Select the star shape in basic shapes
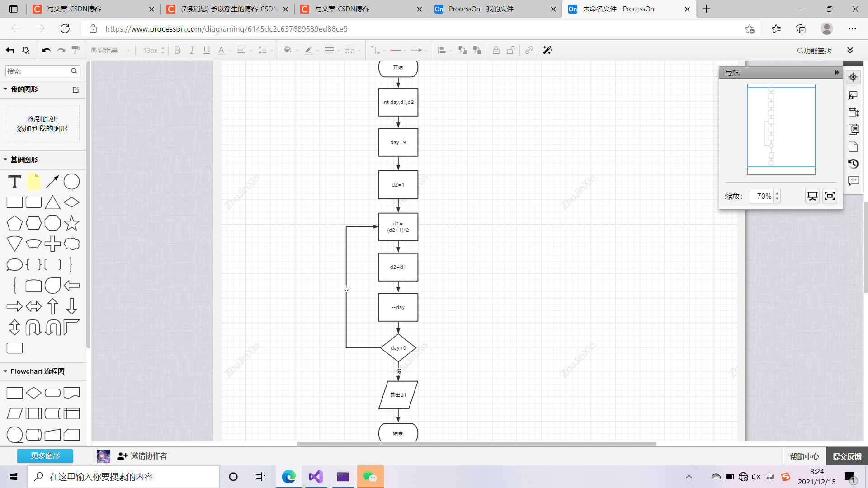868x488 pixels. coord(71,223)
